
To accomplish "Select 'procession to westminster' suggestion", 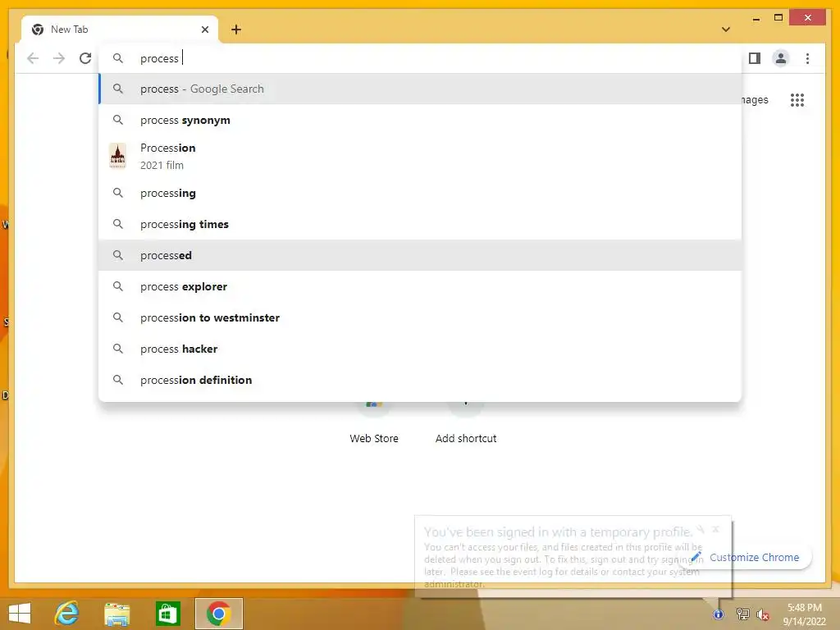I will [420, 317].
